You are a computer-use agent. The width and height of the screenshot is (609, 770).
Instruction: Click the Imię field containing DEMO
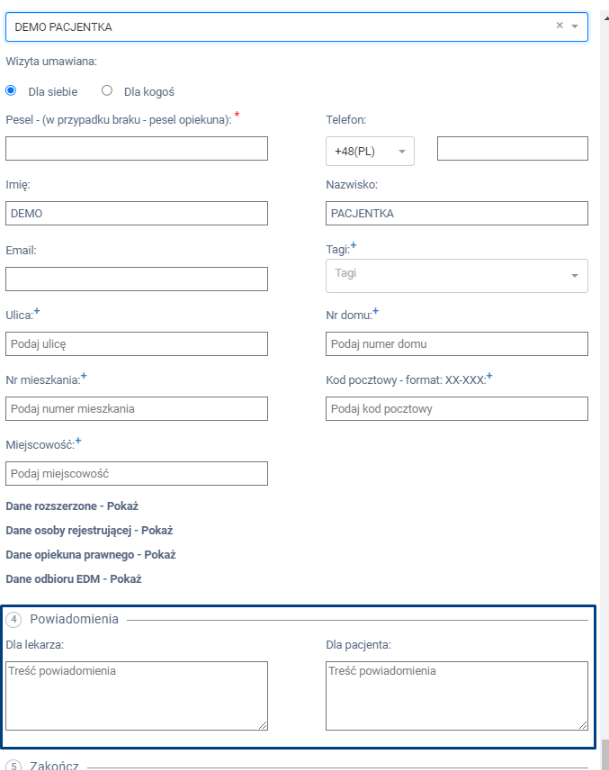[x=137, y=214]
